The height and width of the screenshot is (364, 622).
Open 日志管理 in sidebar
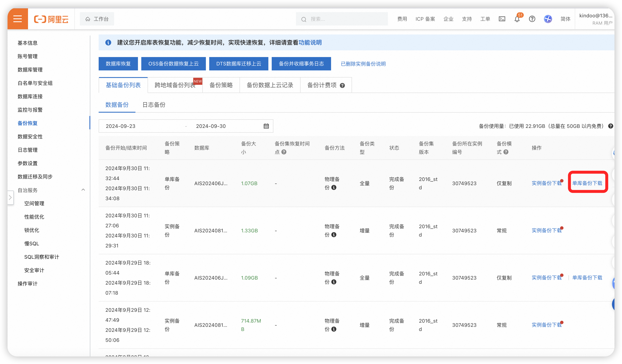point(27,150)
